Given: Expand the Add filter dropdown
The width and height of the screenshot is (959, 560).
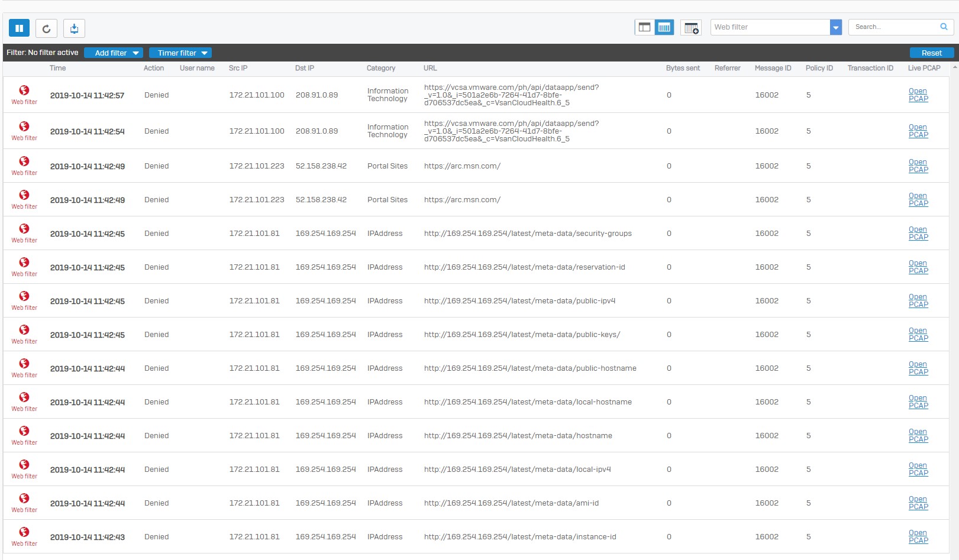Looking at the screenshot, I should (114, 53).
